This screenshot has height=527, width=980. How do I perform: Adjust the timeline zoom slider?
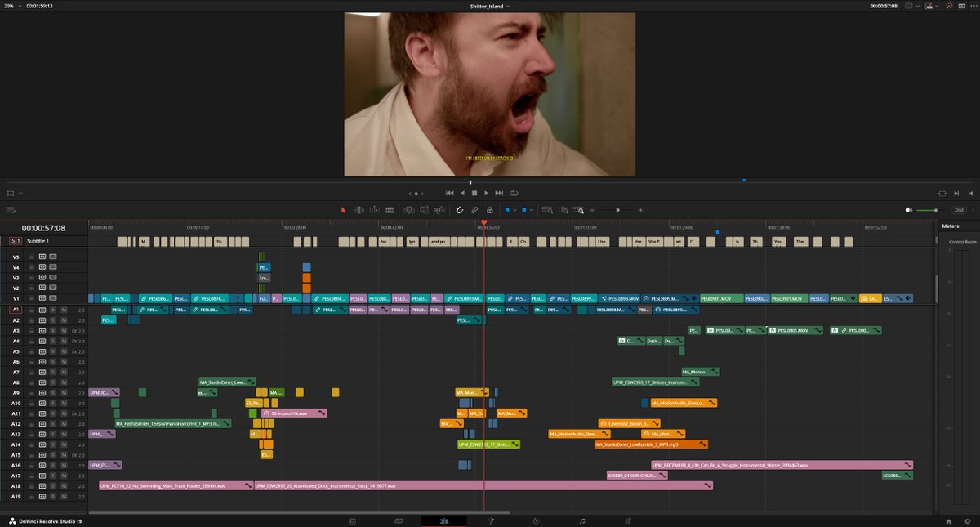(617, 210)
